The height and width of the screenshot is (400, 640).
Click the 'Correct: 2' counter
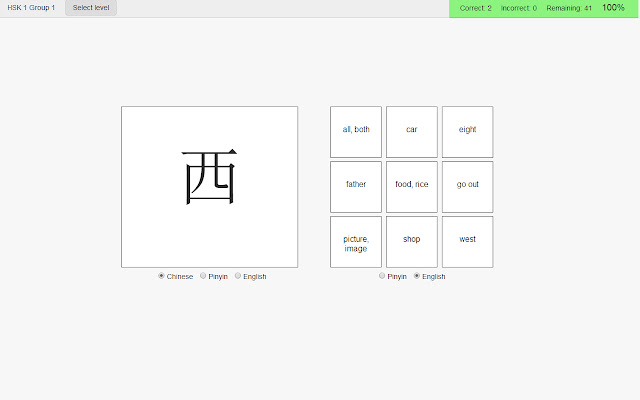[x=476, y=8]
